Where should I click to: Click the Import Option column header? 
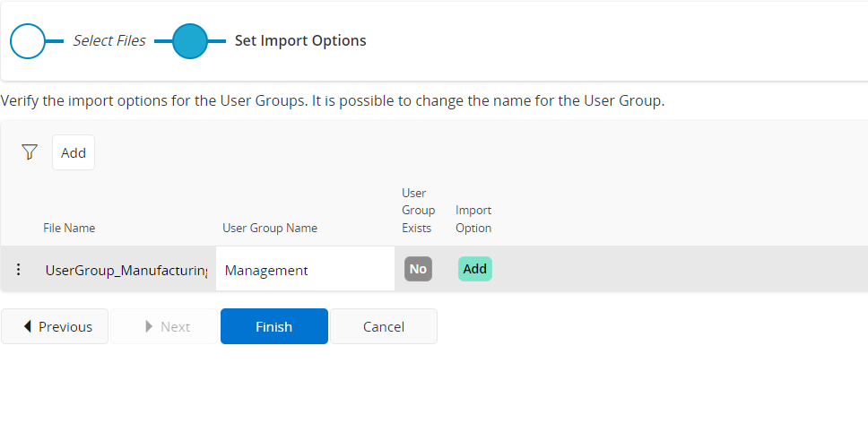click(x=473, y=219)
